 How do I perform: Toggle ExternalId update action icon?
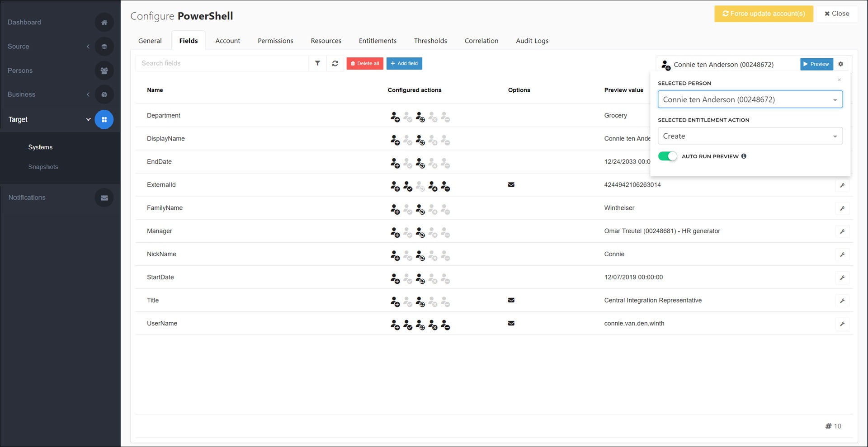[420, 186]
